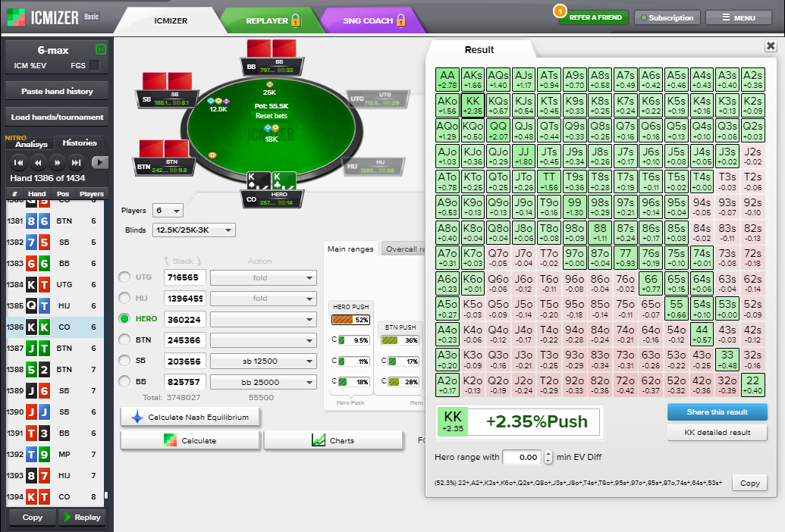This screenshot has width=785, height=532.
Task: Toggle the green N indicator by 6-max
Action: click(x=101, y=49)
